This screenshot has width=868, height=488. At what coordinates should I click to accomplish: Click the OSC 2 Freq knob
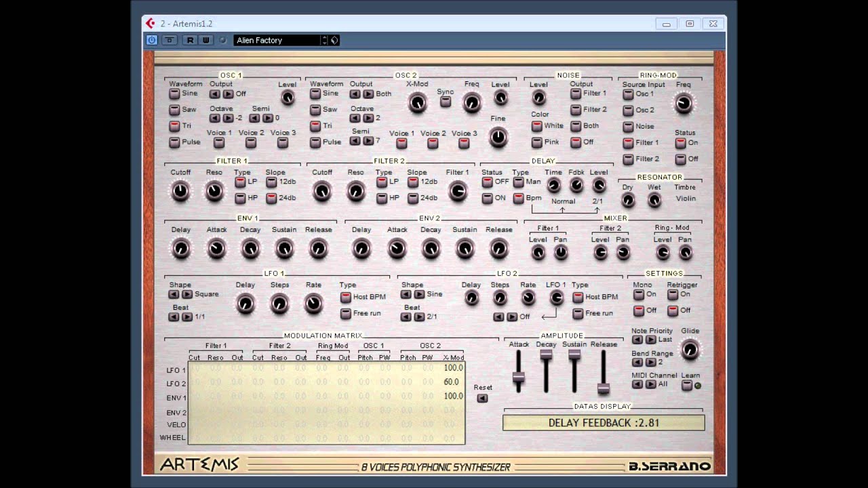[x=471, y=103]
